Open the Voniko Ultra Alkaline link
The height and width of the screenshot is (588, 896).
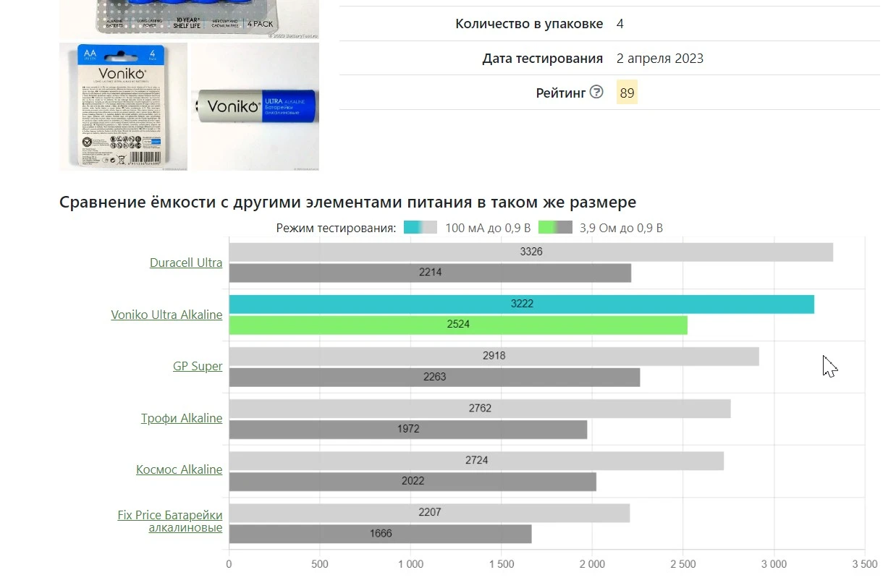(x=166, y=315)
